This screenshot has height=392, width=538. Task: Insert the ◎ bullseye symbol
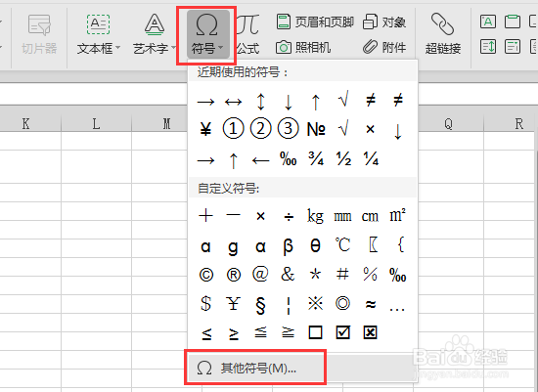[342, 303]
